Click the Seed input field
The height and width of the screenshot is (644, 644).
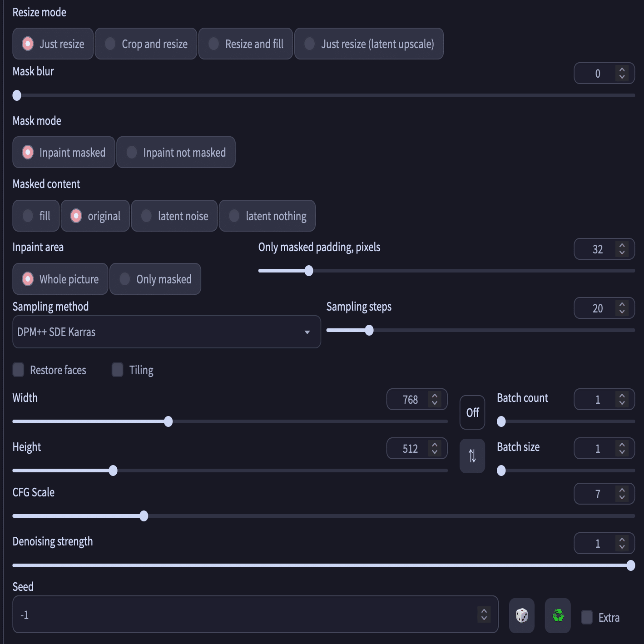(x=245, y=614)
